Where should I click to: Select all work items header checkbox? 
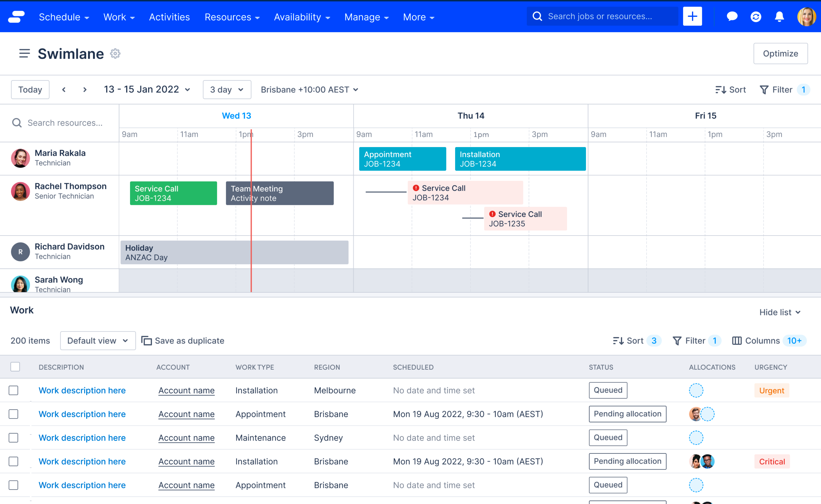coord(15,367)
